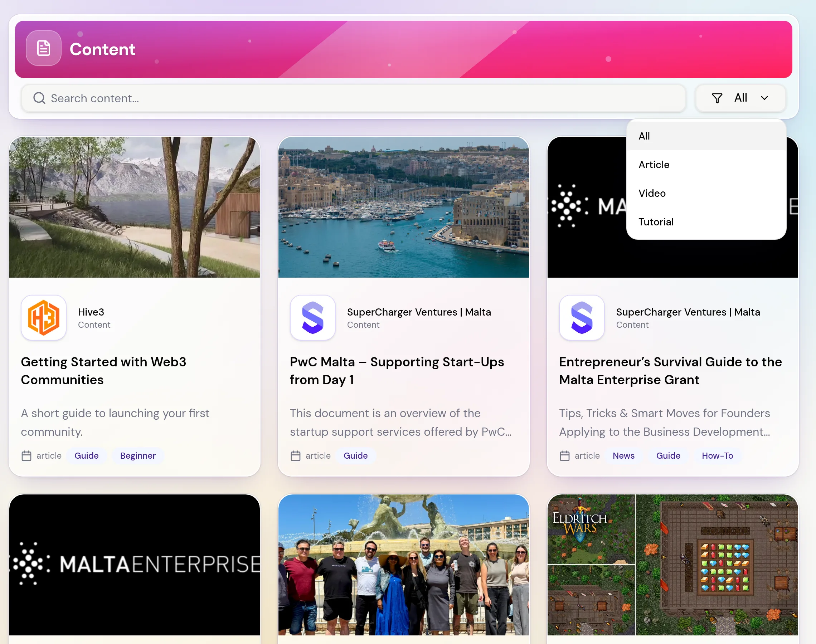816x644 pixels.
Task: Choose Article from the filter menu
Action: (x=706, y=165)
